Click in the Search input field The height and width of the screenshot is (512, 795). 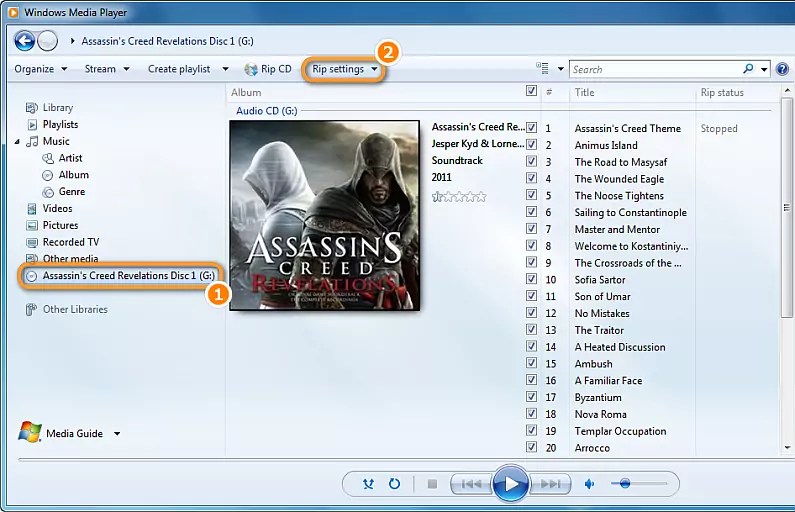coord(657,69)
